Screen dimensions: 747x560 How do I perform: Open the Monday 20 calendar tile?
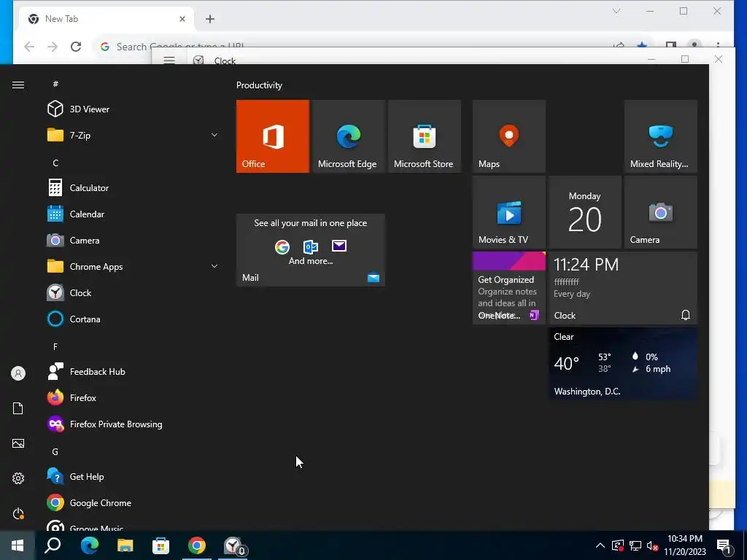tap(585, 212)
